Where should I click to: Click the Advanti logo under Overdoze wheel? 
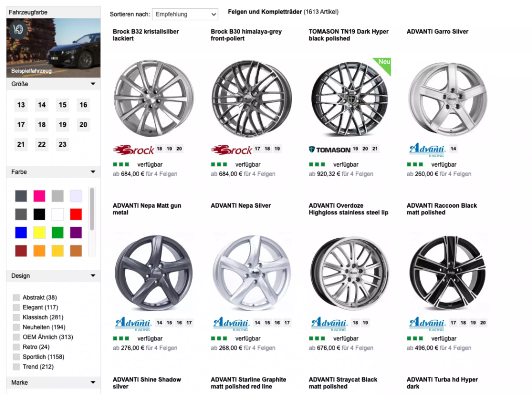[x=329, y=324]
